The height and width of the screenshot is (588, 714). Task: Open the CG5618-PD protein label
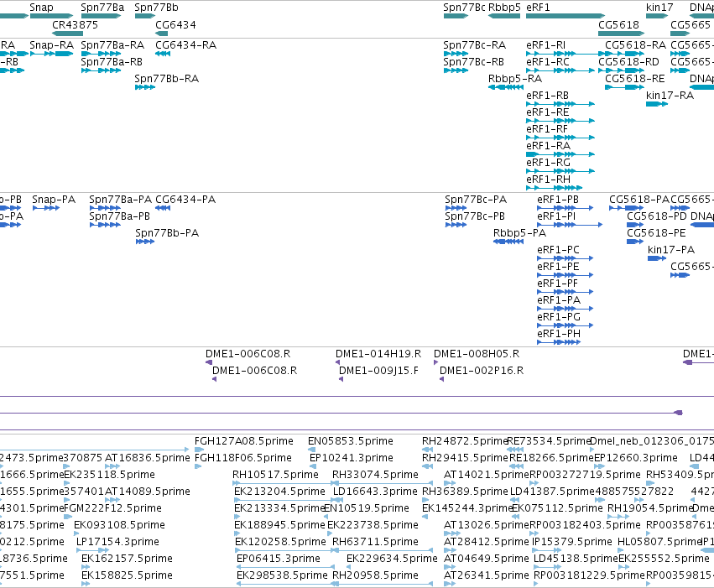[657, 216]
